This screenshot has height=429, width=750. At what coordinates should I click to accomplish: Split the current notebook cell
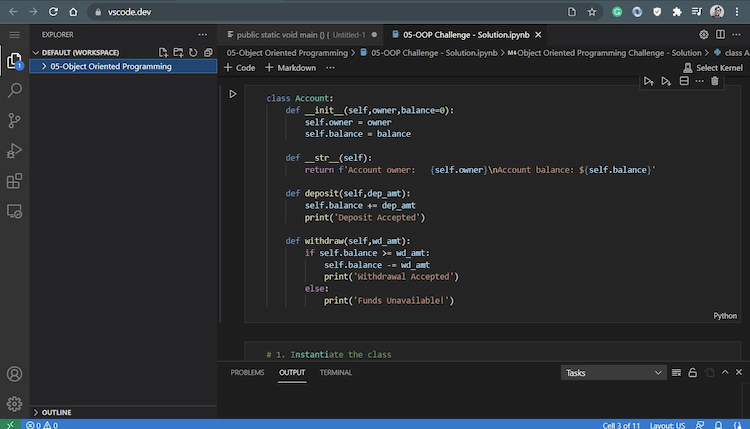click(x=684, y=81)
